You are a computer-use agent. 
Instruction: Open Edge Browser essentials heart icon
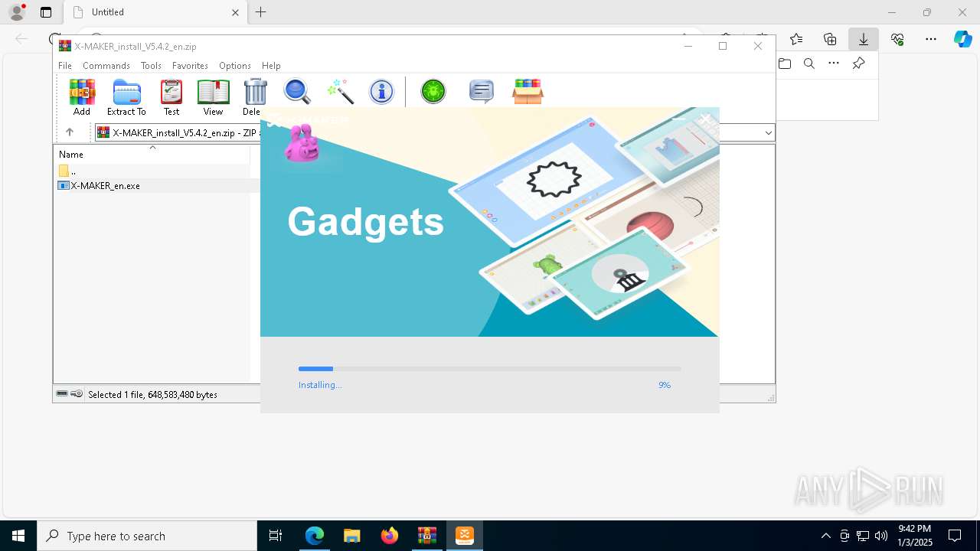(x=897, y=39)
